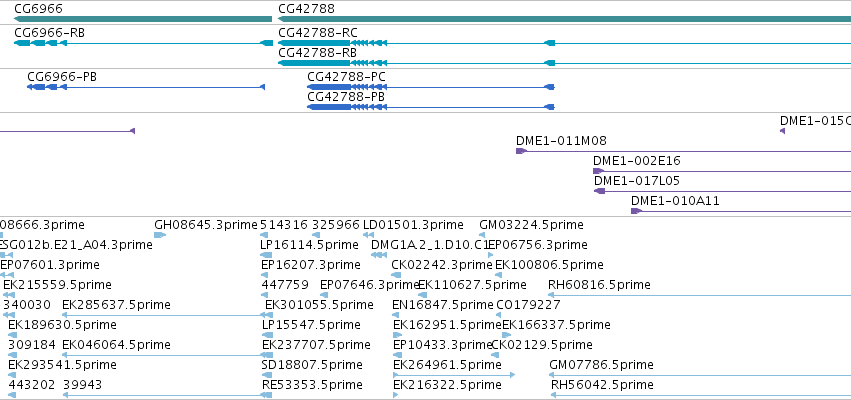Click EST label 309184

(32, 346)
